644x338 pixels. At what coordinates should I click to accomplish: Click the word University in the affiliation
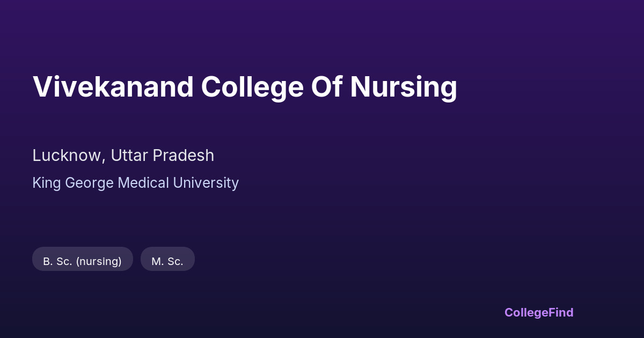[x=206, y=183]
